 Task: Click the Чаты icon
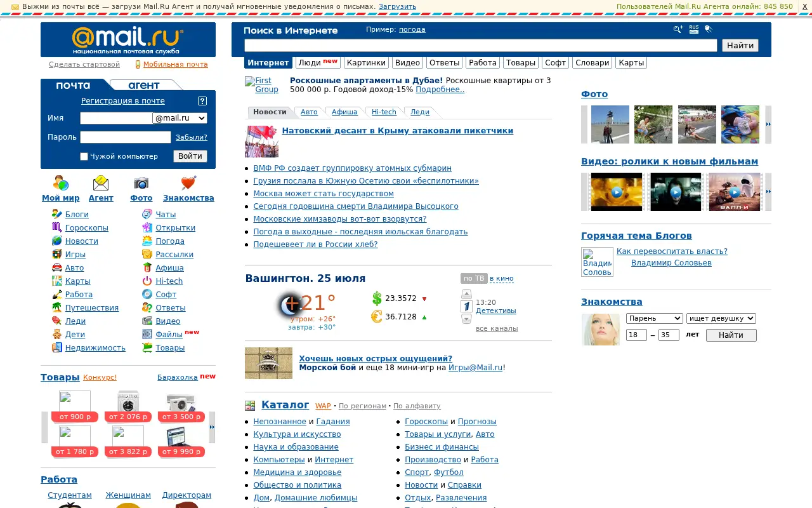coord(147,214)
